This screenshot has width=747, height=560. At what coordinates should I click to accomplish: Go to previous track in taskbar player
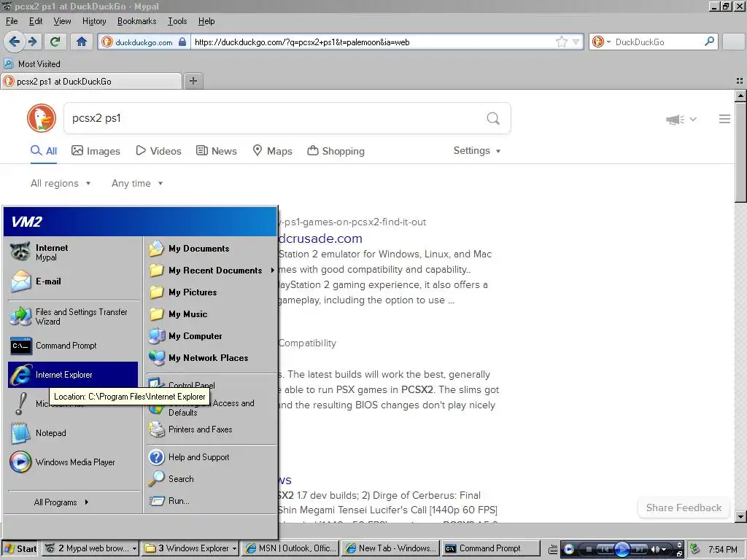[x=605, y=549]
